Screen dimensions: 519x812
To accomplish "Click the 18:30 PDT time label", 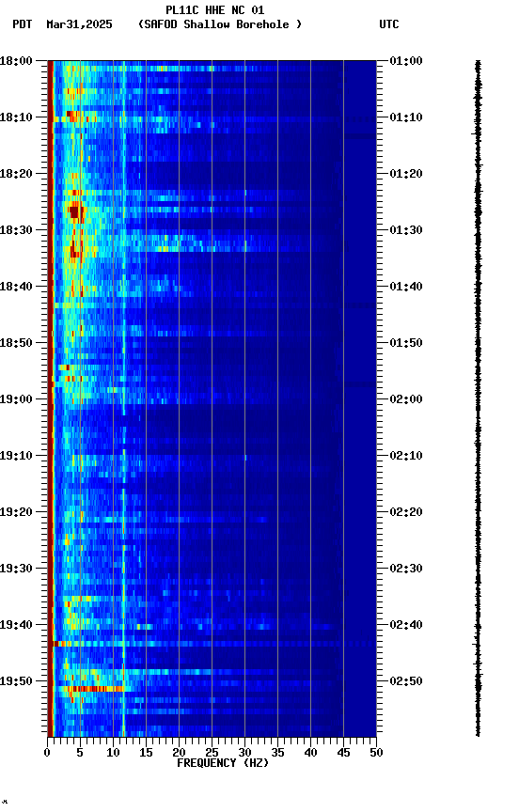I will click(16, 230).
